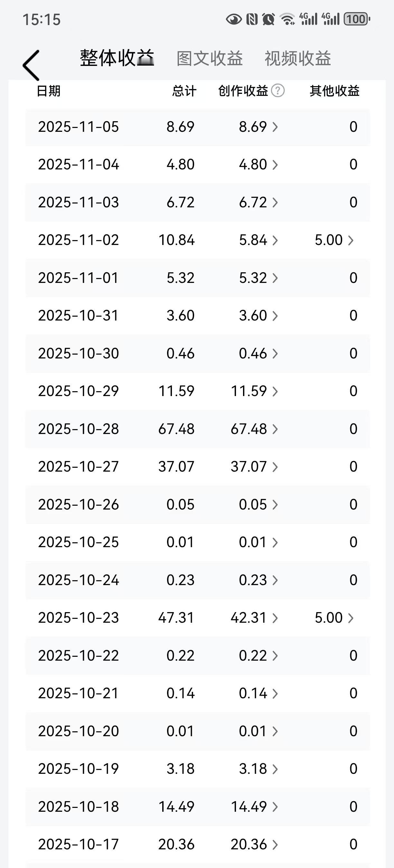This screenshot has height=868, width=394.
Task: Open 11.59 creation earnings for 2025-10-29
Action: [254, 391]
